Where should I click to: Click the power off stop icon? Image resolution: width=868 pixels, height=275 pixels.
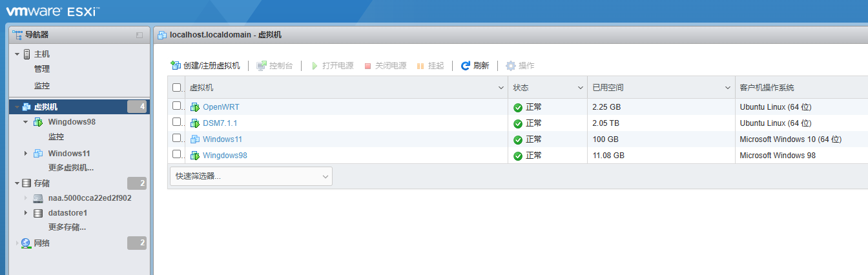(x=367, y=66)
